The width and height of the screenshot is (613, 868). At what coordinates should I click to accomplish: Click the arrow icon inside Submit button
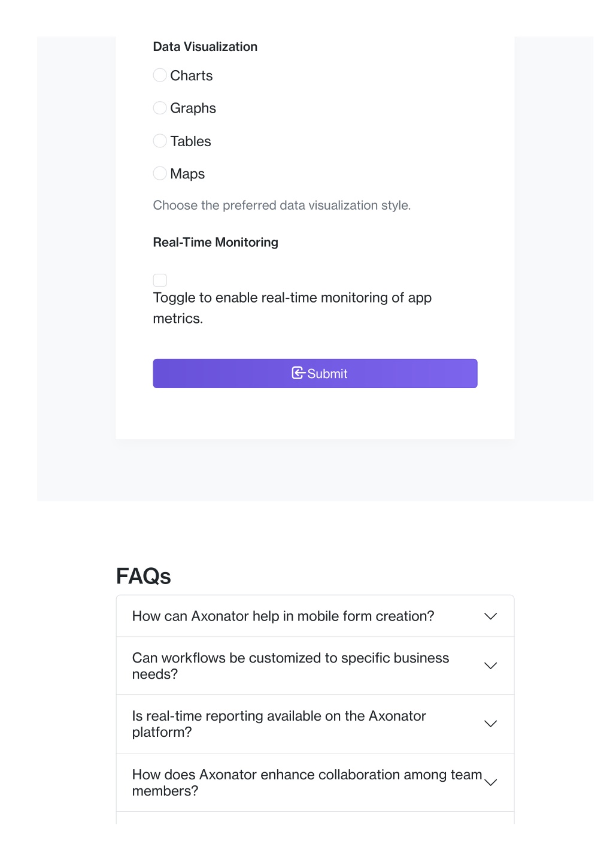298,373
